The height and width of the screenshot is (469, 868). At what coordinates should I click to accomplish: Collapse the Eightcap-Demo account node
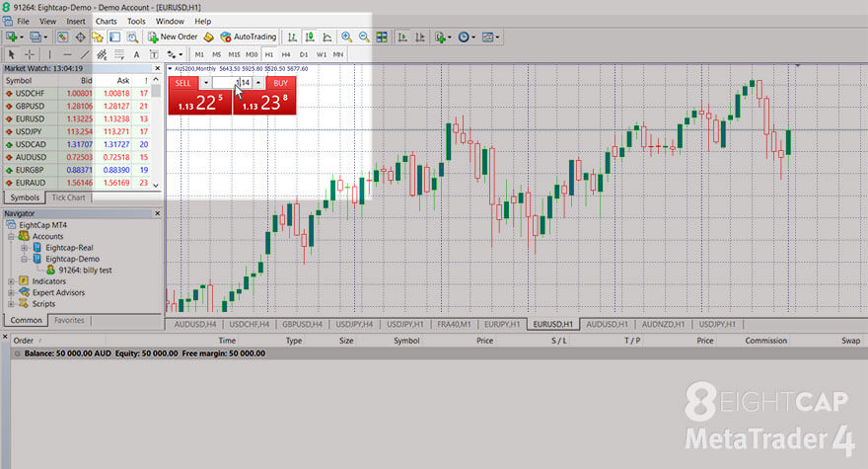tap(25, 259)
